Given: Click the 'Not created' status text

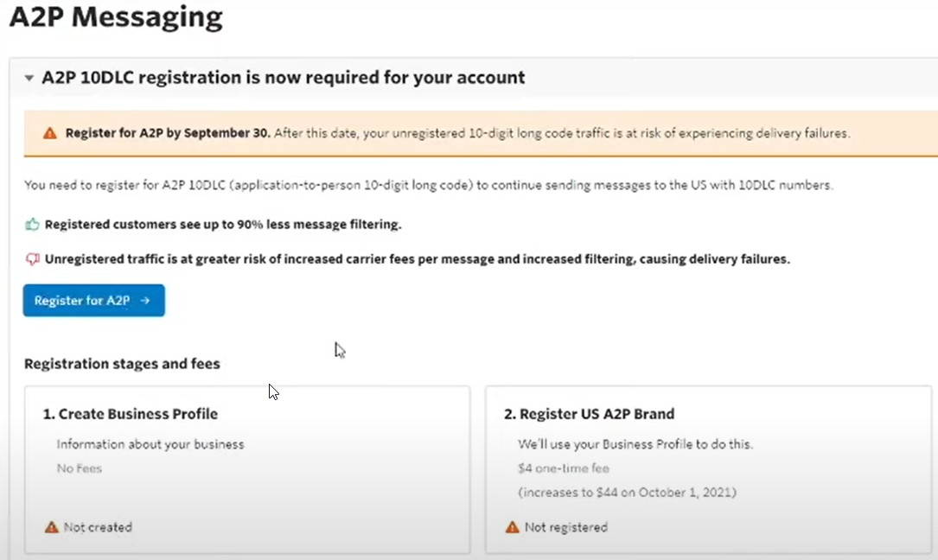Looking at the screenshot, I should (x=98, y=527).
